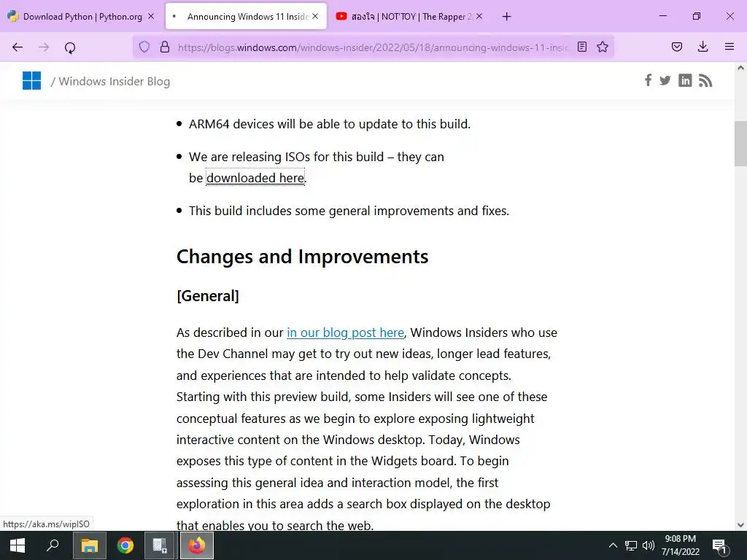Share on Twitter icon
The image size is (747, 560).
click(665, 80)
